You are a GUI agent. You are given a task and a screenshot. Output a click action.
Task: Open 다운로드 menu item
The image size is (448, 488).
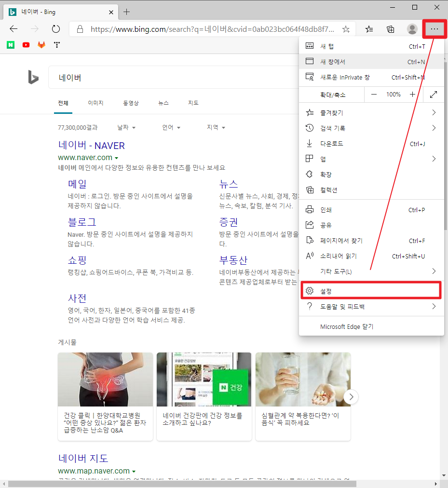click(x=371, y=144)
